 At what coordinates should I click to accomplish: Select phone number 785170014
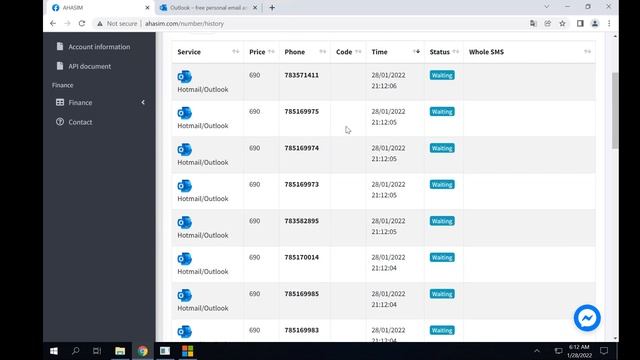point(302,257)
